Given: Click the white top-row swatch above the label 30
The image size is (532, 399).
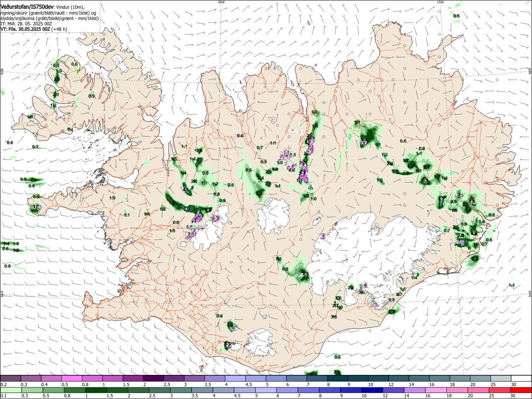Looking at the screenshot, I should click(x=521, y=379).
